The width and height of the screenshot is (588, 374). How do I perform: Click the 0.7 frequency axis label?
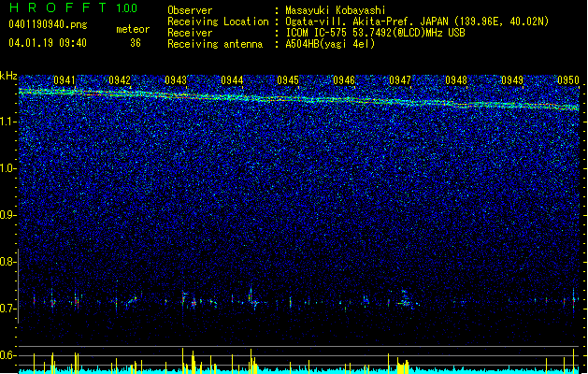tap(7, 309)
